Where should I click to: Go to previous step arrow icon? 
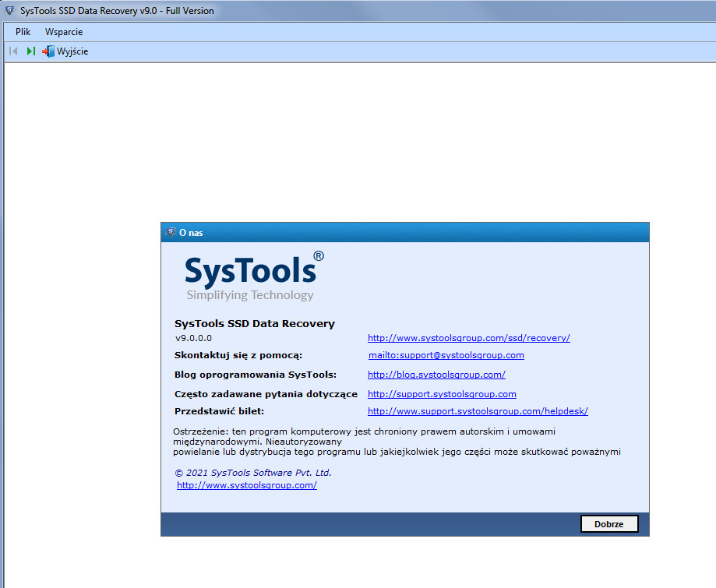[13, 51]
